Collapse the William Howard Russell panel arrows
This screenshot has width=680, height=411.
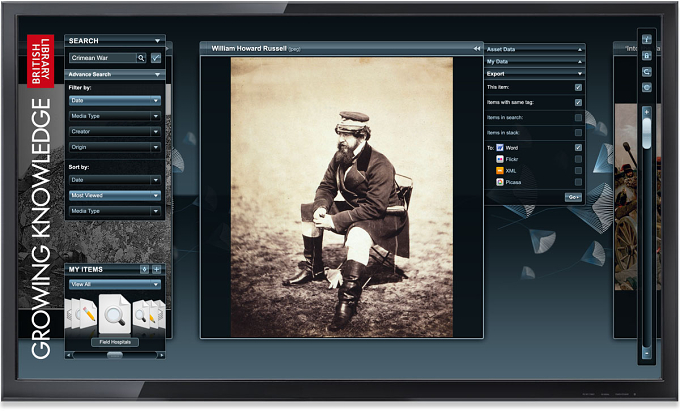[477, 49]
